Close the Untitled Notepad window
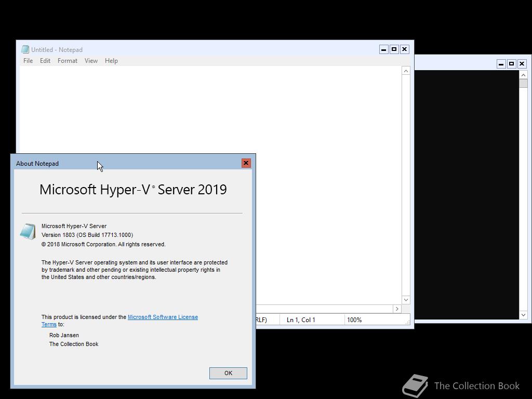532x399 pixels. pyautogui.click(x=404, y=49)
